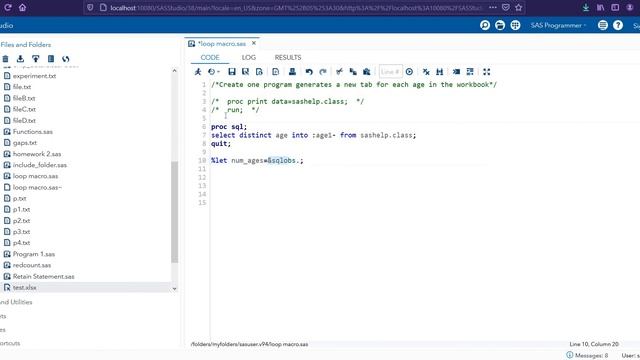Viewport: 640px width, 360px height.
Task: Save the loop macro.sas program
Action: pos(232,72)
